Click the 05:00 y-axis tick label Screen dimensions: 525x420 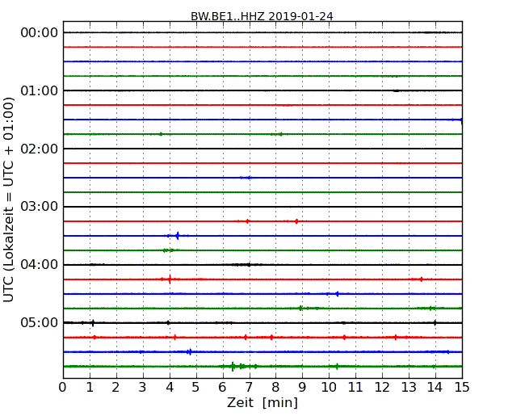[x=40, y=322]
